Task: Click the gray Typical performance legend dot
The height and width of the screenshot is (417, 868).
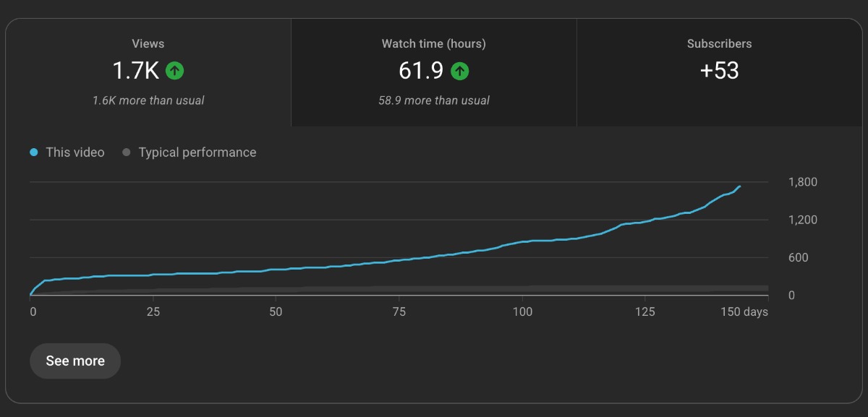Action: [x=127, y=152]
